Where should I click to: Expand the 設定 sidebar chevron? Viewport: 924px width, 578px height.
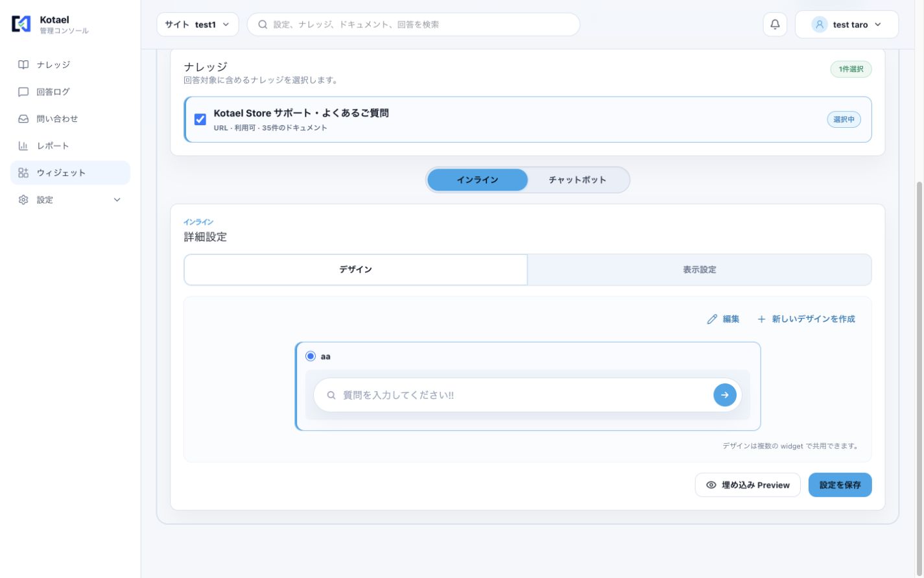pos(117,200)
